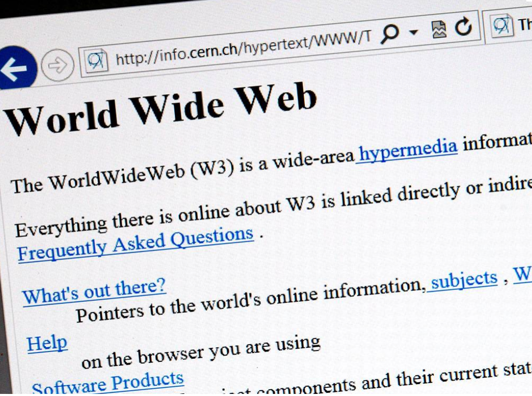The image size is (532, 396).
Task: Open the 'What's out there?' link
Action: [x=94, y=291]
